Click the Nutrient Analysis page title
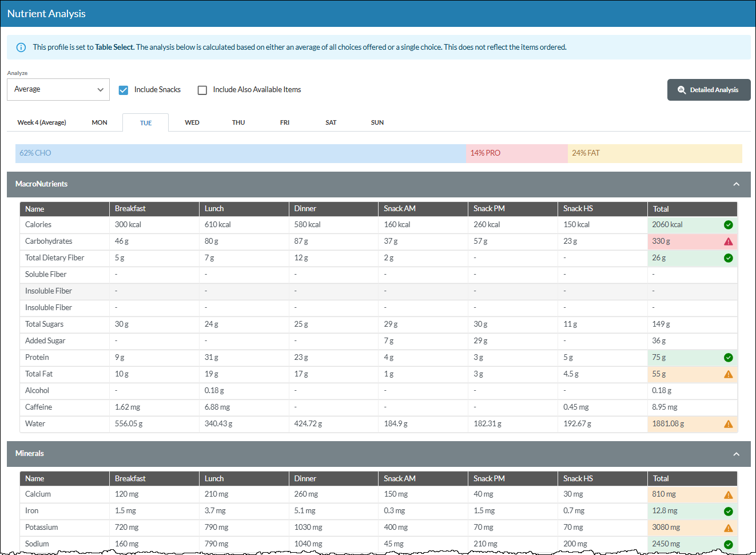 tap(46, 14)
